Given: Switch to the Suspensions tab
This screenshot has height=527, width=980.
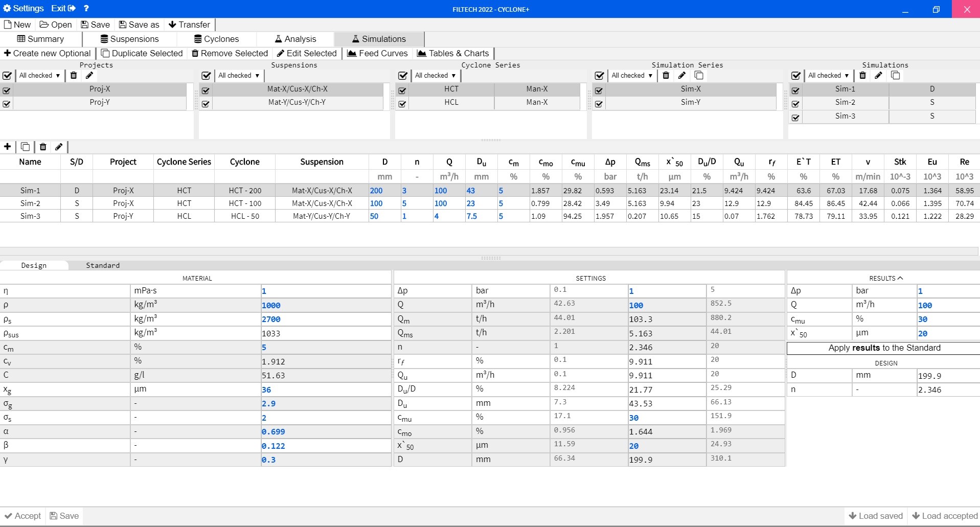Looking at the screenshot, I should point(130,39).
